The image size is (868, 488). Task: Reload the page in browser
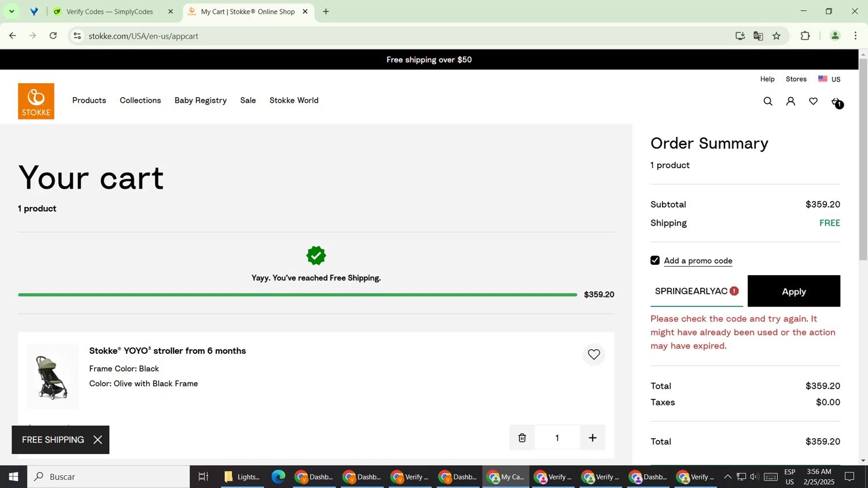53,36
